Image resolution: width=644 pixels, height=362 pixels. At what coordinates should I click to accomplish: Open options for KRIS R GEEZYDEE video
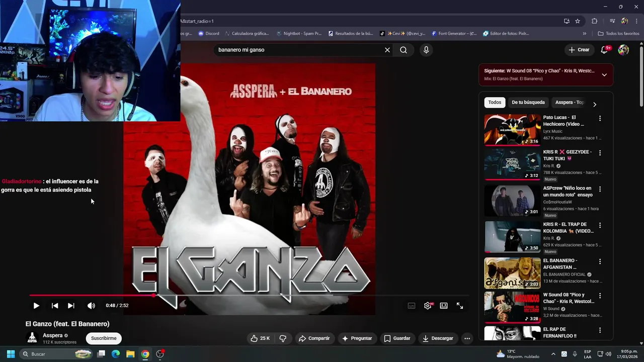tap(600, 153)
